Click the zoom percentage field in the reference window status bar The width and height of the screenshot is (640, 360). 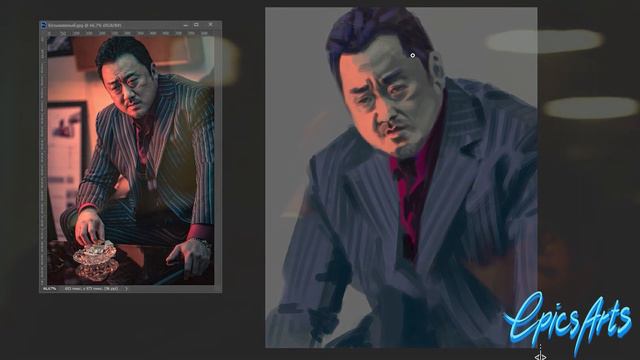(50, 289)
